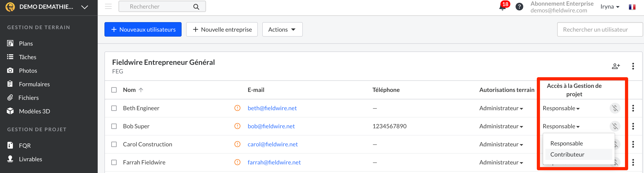
Task: Click warning icon next to Bob Super
Action: pos(237,126)
